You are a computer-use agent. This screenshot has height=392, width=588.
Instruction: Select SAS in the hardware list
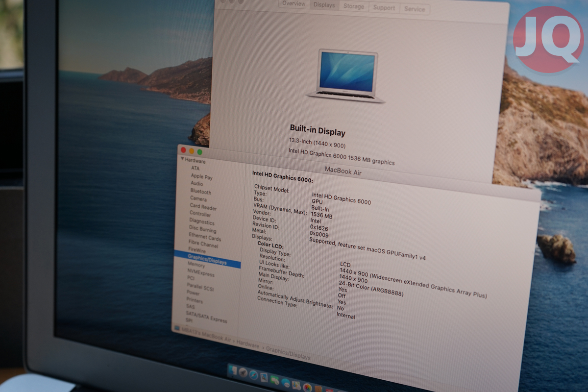point(191,306)
